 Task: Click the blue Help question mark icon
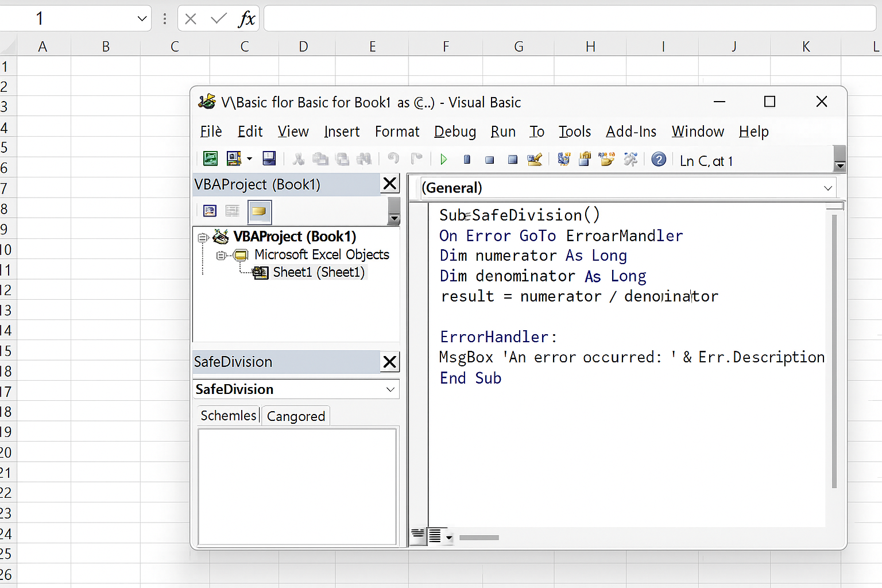coord(659,159)
